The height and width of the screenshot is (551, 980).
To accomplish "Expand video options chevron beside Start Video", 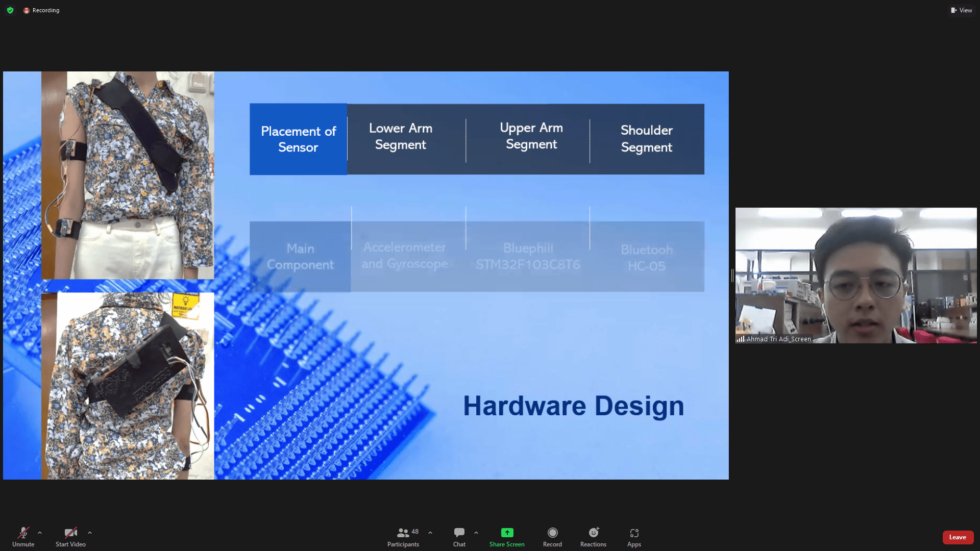I will pyautogui.click(x=90, y=533).
